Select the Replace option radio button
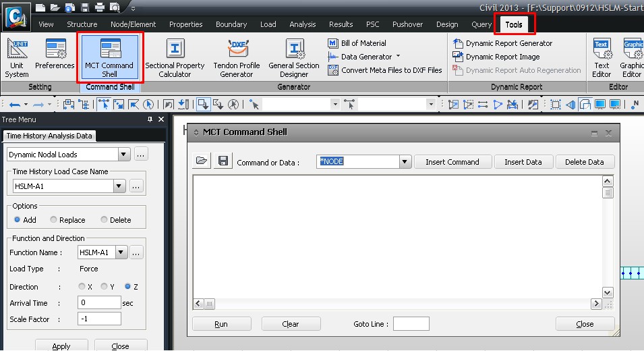The image size is (644, 351). pos(53,220)
